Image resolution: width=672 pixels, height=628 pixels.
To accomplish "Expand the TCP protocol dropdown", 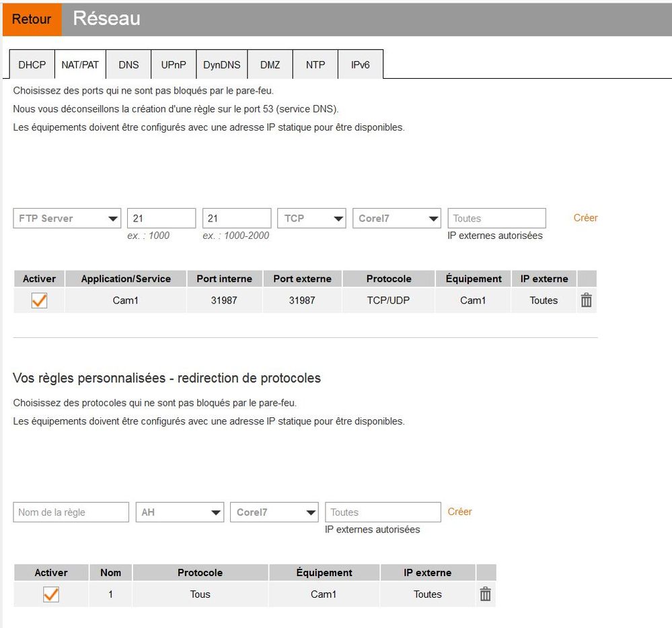I will [x=311, y=218].
